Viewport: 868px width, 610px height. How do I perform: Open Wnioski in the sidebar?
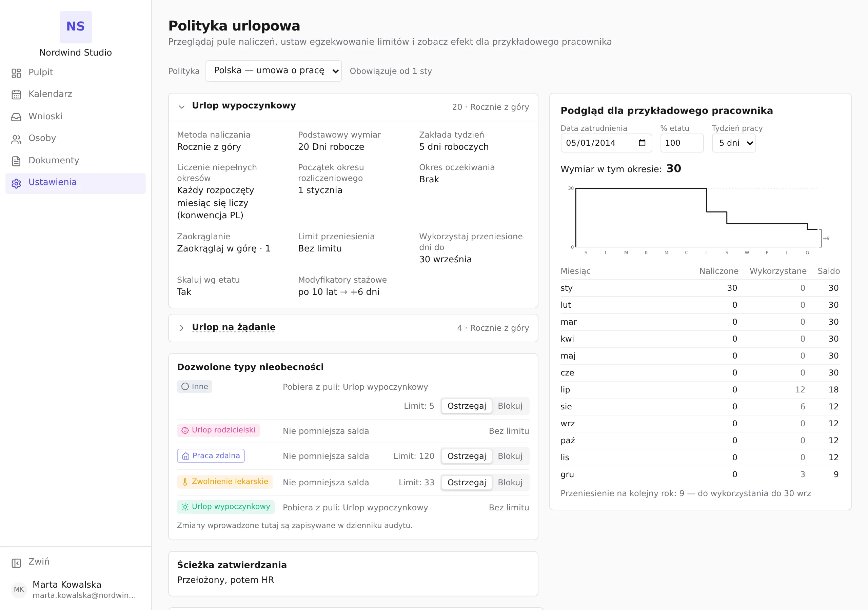tap(76, 116)
